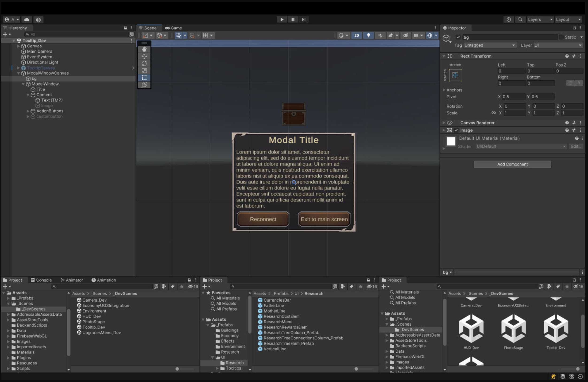The width and height of the screenshot is (588, 382).
Task: Adjust icon size slider in left Project panel
Action: click(177, 369)
